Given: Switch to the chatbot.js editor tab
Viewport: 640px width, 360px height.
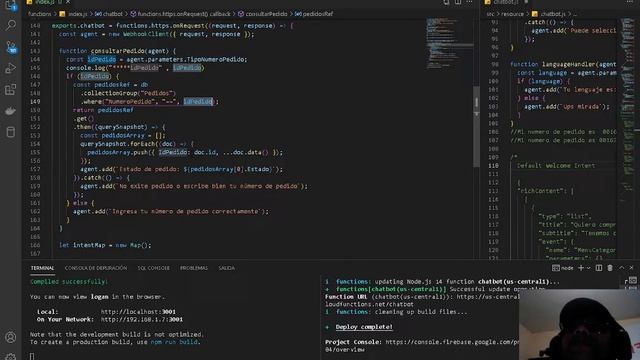Looking at the screenshot, I should (505, 2).
